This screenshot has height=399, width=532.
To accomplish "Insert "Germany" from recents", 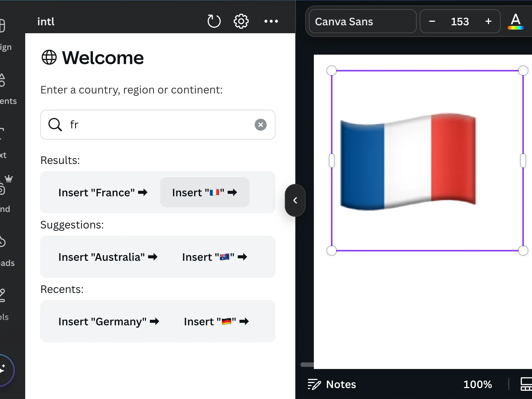I will [109, 321].
